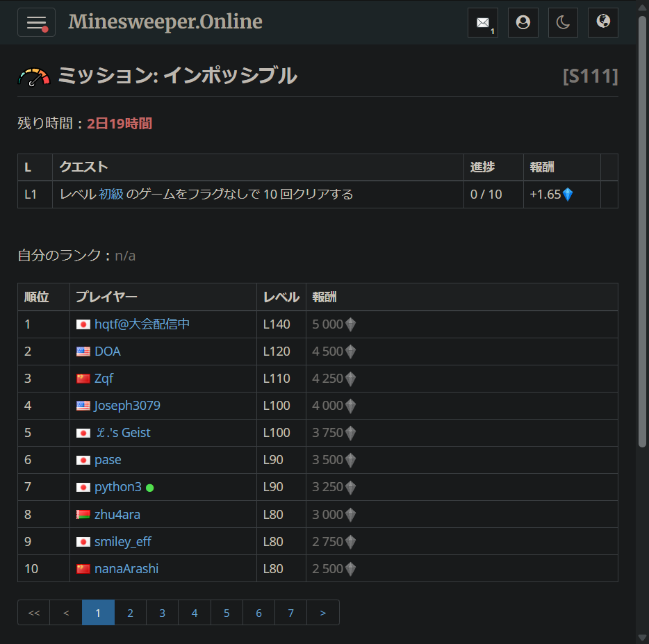
Task: Click China flag beside Zqf
Action: [83, 379]
